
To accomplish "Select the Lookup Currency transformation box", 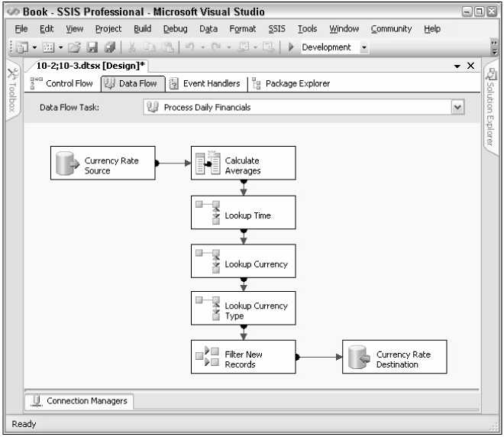I will tap(244, 261).
